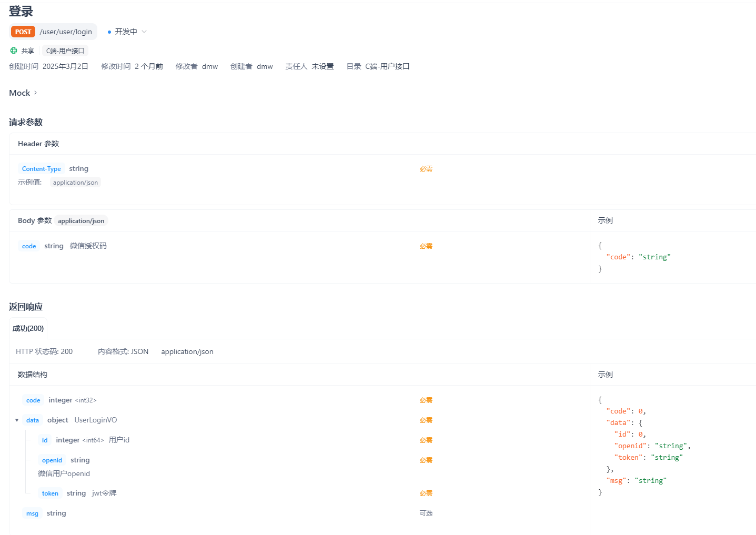Click the token field tag
This screenshot has height=535, width=756.
click(50, 493)
